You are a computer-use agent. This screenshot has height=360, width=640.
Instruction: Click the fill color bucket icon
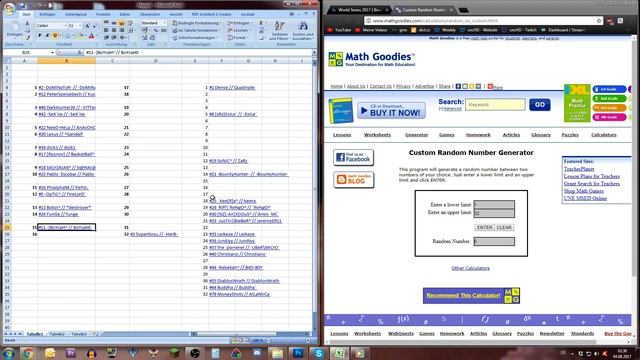pos(80,36)
